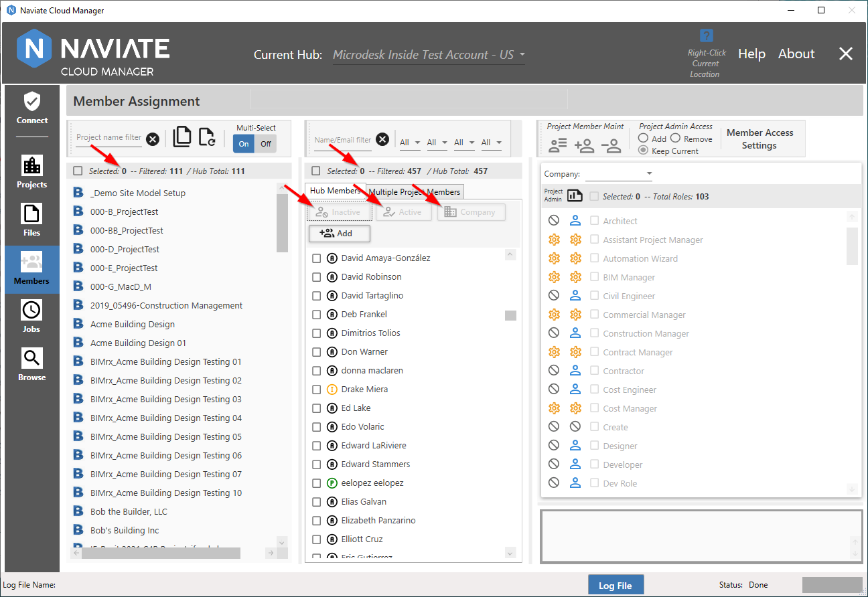Open the Members sidebar section
Screen dimensions: 868x597
[32, 269]
